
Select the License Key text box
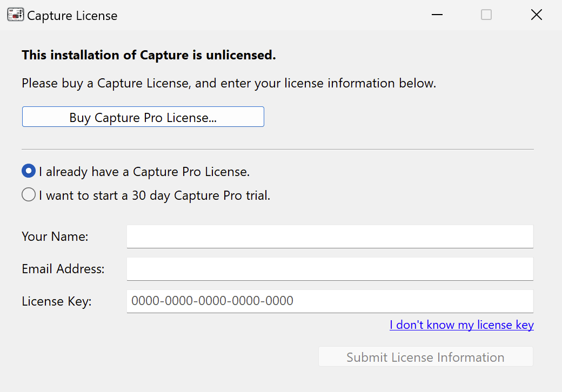(x=330, y=301)
